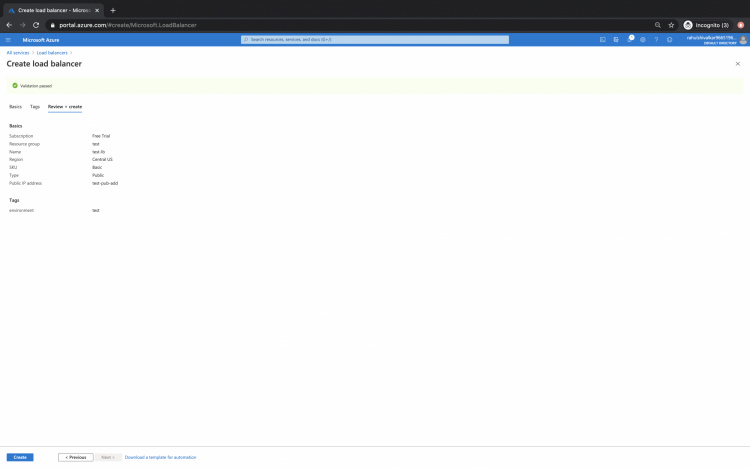Go back with the Previous button
750x468 pixels.
pyautogui.click(x=76, y=457)
